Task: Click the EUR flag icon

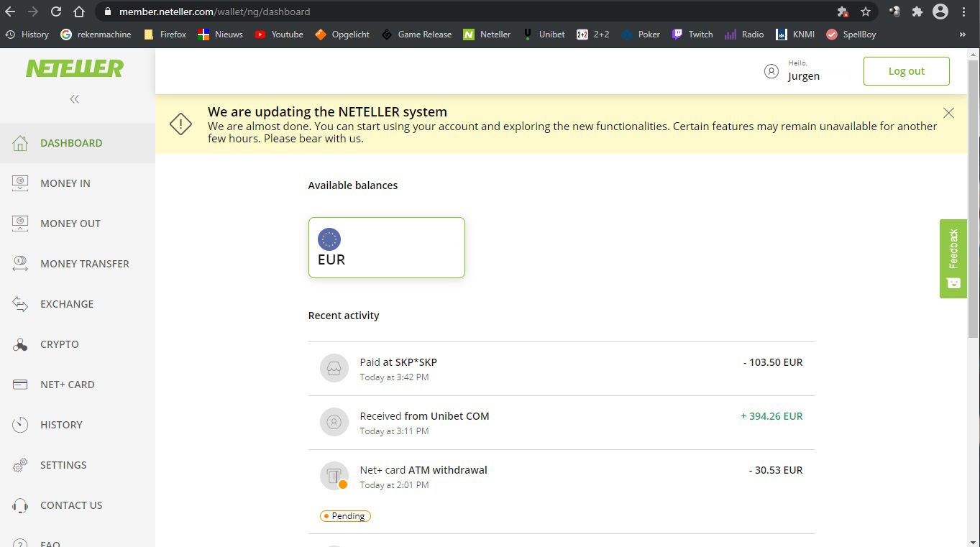Action: (329, 239)
